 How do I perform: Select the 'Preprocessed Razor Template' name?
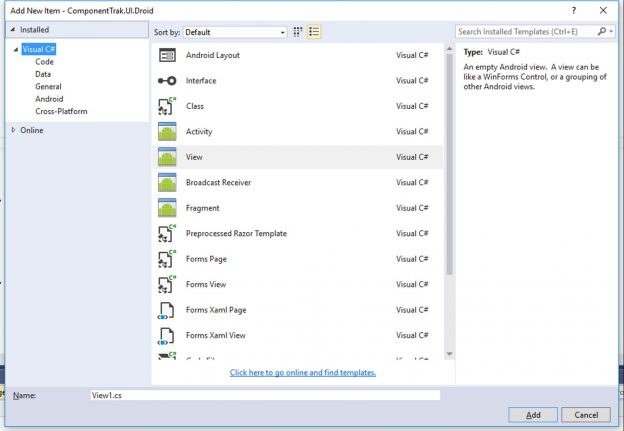pos(236,234)
